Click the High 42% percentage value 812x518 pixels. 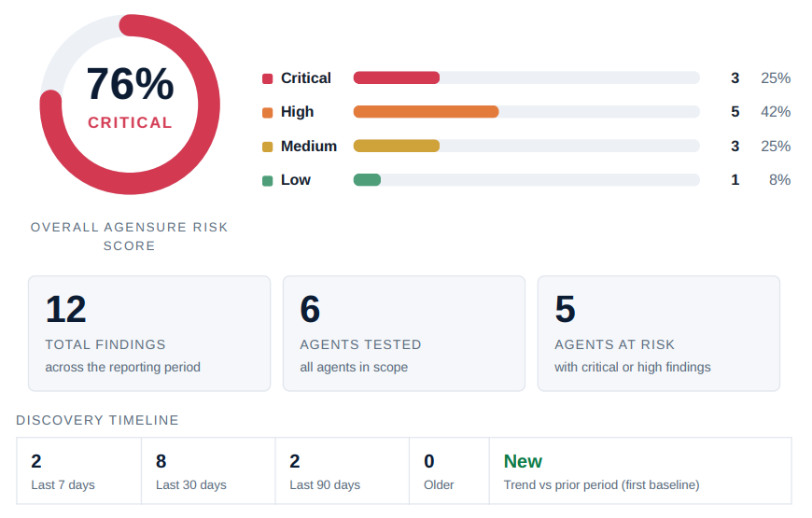click(776, 112)
